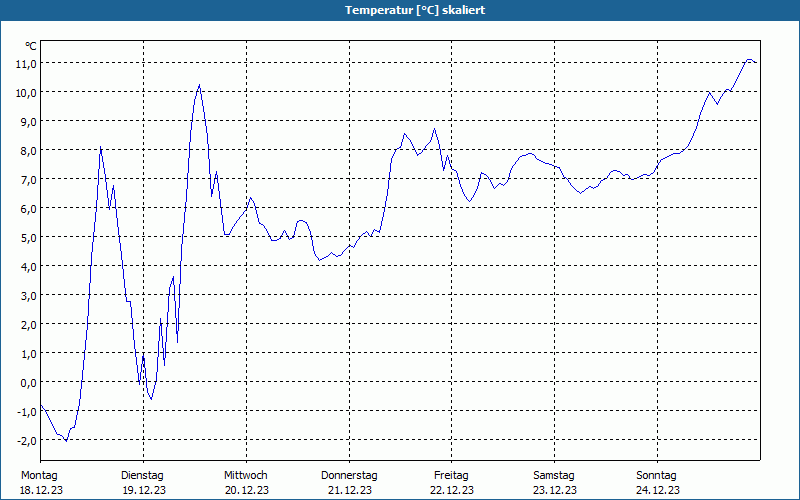Click the 0,0 y-axis label

tap(28, 383)
